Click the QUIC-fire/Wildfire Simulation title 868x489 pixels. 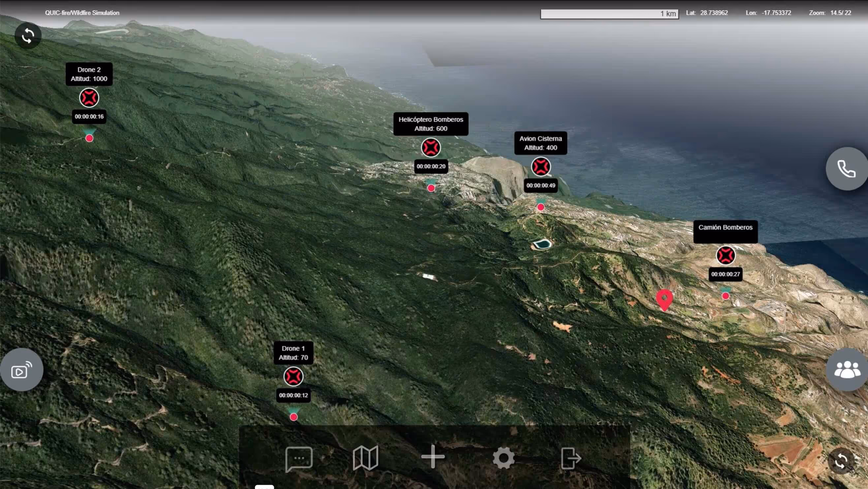click(x=82, y=13)
